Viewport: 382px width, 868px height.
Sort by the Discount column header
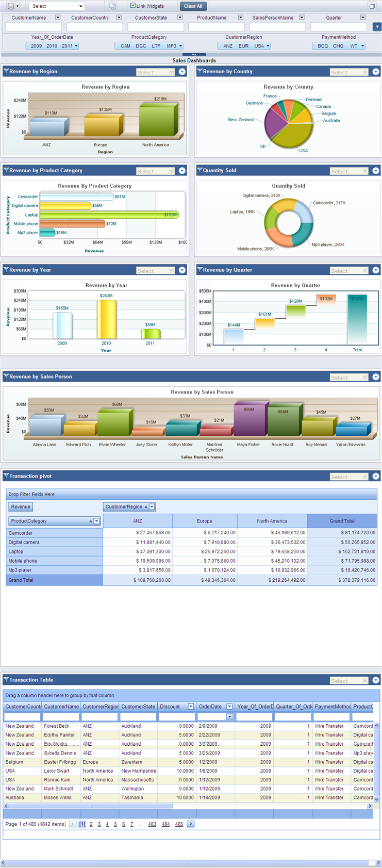[x=170, y=707]
